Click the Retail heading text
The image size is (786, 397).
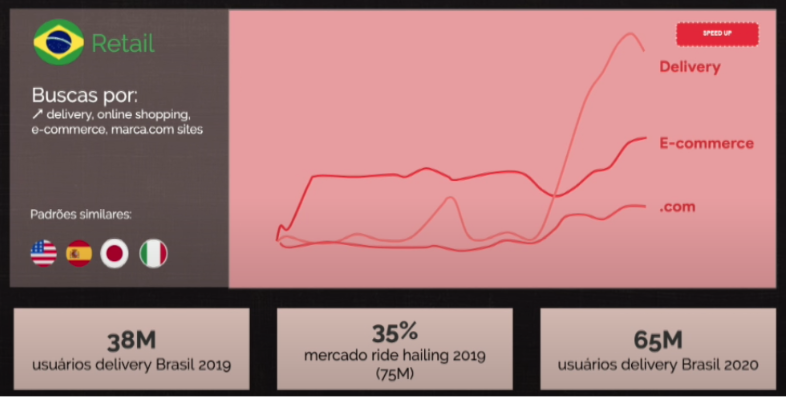123,44
